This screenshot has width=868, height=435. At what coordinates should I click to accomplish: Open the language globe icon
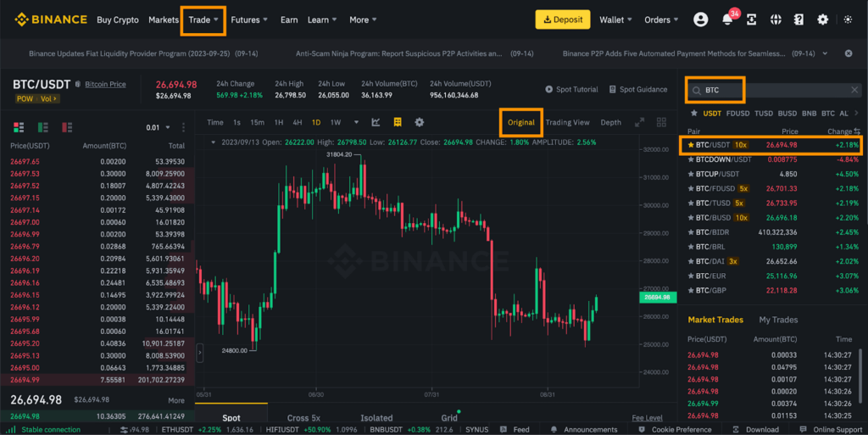776,20
